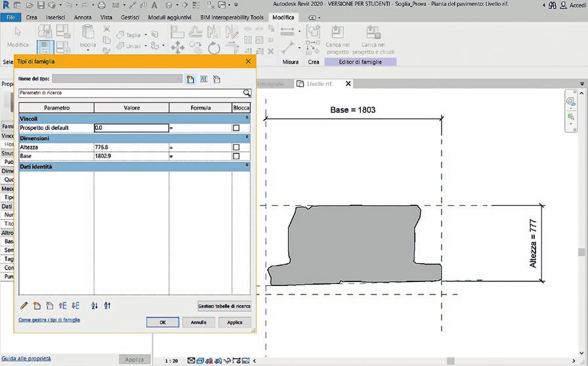Customize quick access toolbar dropdown arrow

pos(236,5)
